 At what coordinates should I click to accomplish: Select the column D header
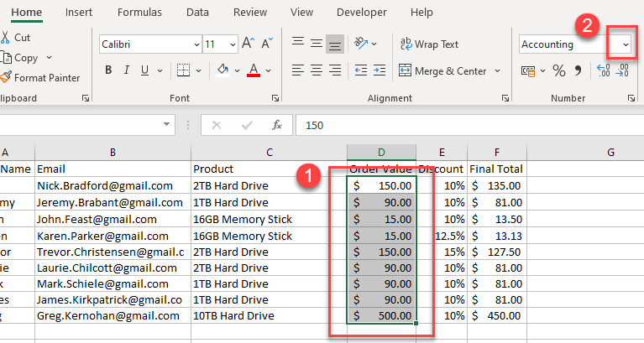pyautogui.click(x=381, y=152)
